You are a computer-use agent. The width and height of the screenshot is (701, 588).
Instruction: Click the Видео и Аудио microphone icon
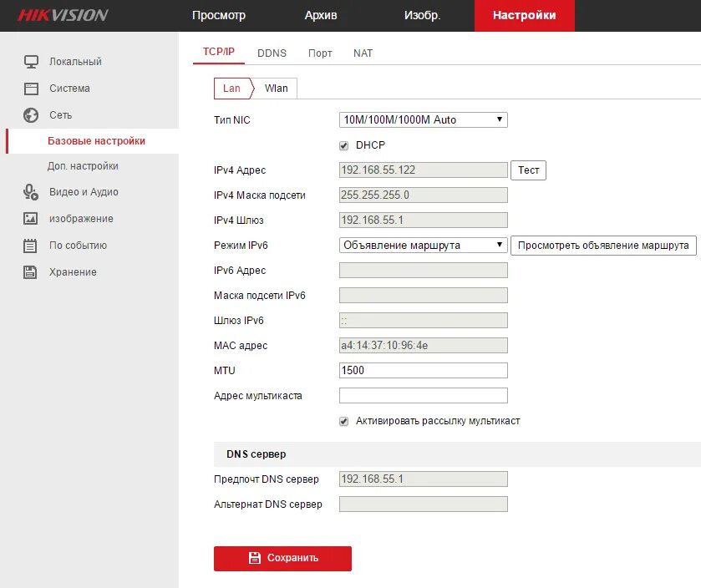(x=31, y=192)
